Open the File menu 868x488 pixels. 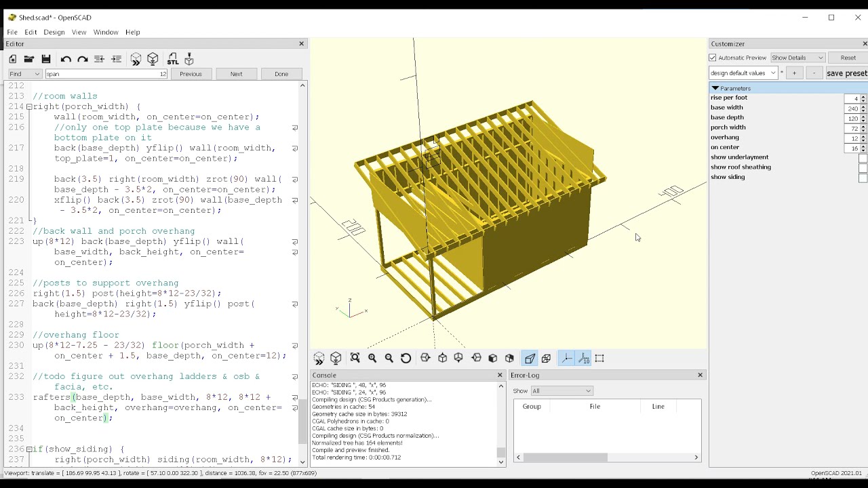click(x=12, y=32)
